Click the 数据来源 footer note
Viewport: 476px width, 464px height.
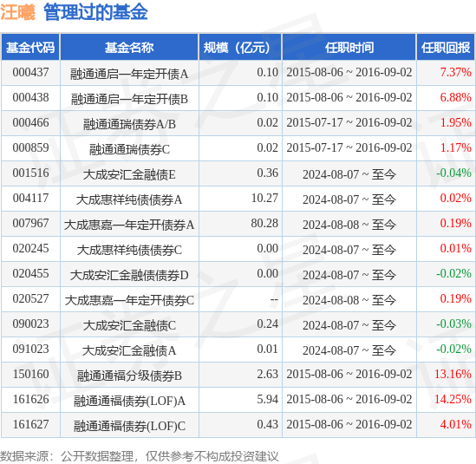point(140,456)
